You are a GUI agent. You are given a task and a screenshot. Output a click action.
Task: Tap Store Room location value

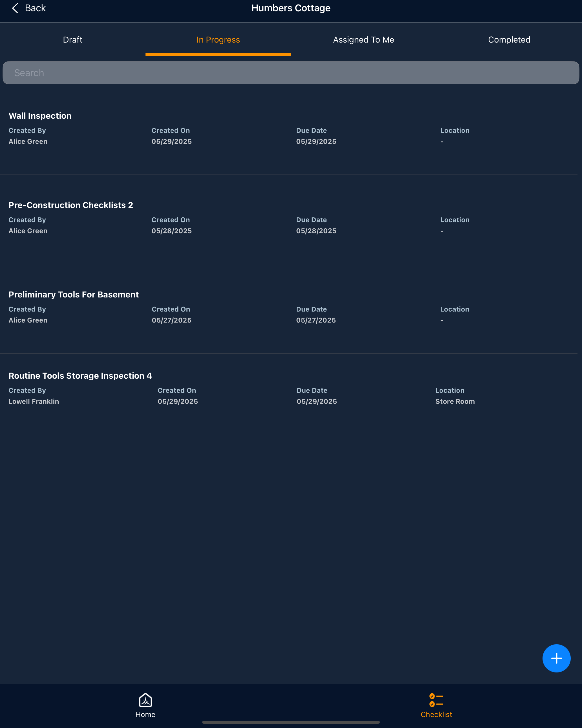[x=455, y=401]
